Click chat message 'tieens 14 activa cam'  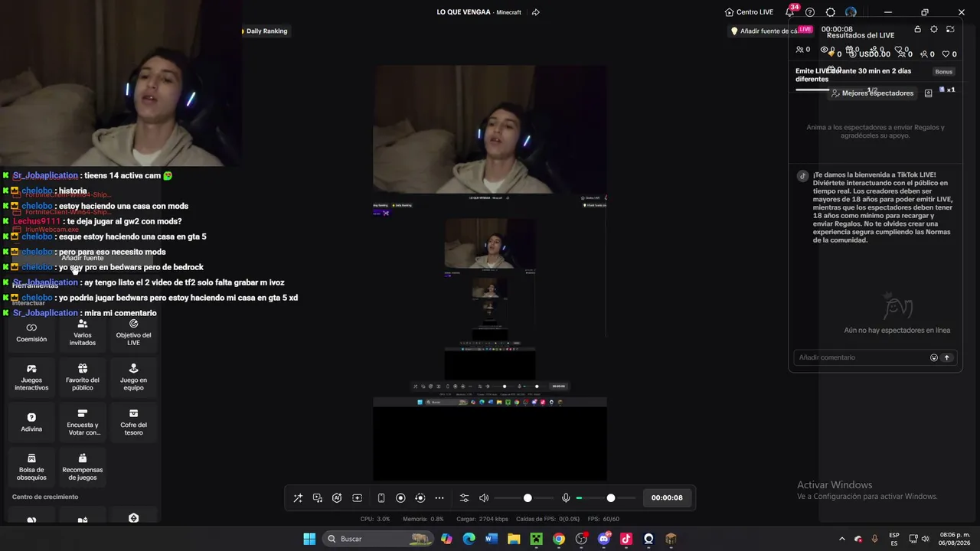[88, 176]
